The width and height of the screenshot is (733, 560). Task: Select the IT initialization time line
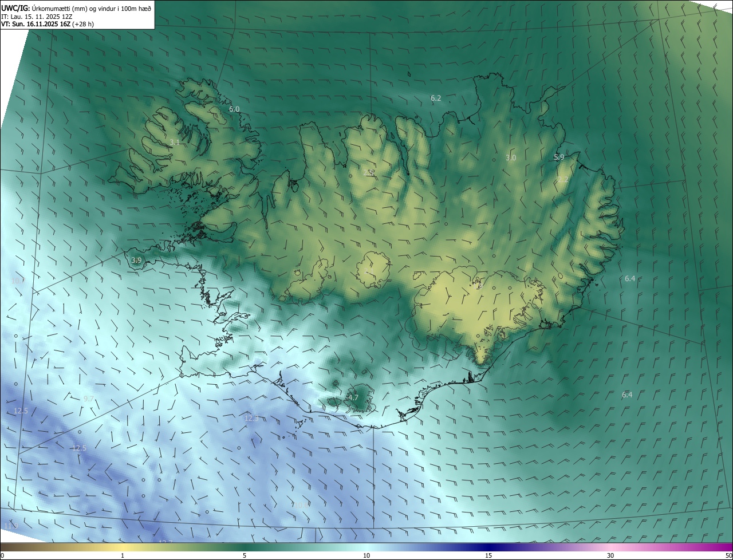pyautogui.click(x=36, y=17)
